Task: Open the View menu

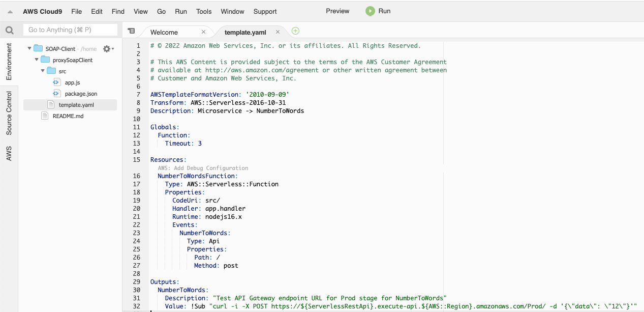Action: point(141,11)
